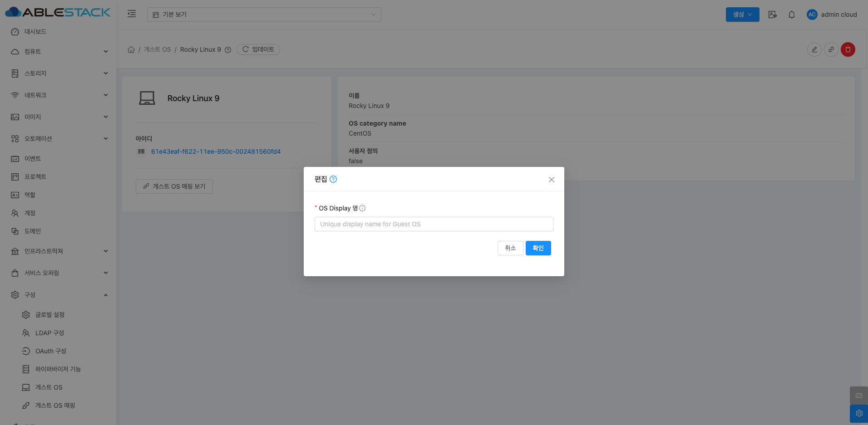Click the 확인 confirm button

538,248
